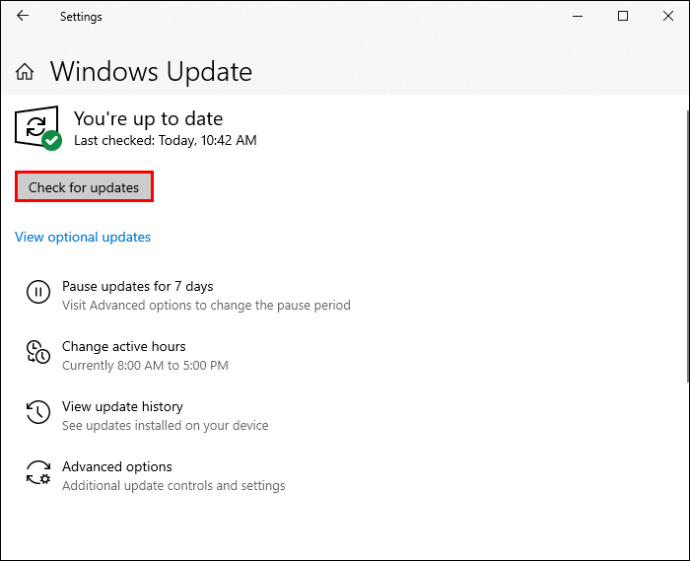This screenshot has width=690, height=561.
Task: Click the pause updates circle icon
Action: coord(38,292)
